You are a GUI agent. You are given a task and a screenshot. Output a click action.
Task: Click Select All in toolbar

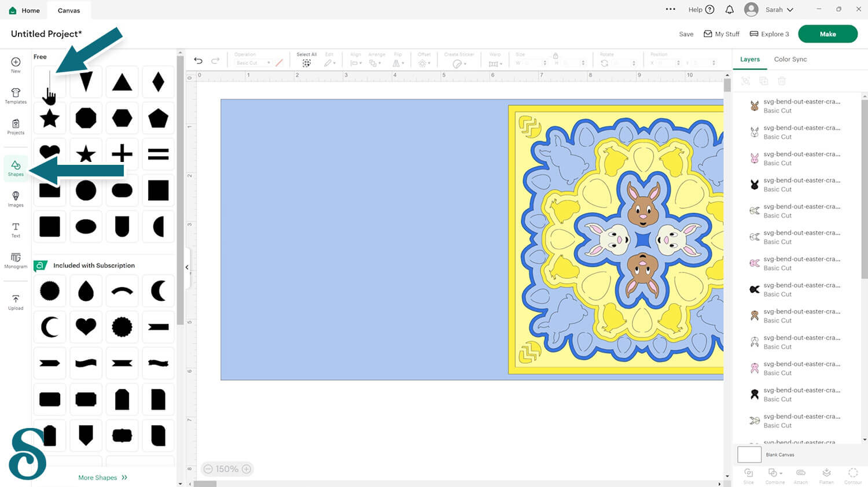pos(307,60)
